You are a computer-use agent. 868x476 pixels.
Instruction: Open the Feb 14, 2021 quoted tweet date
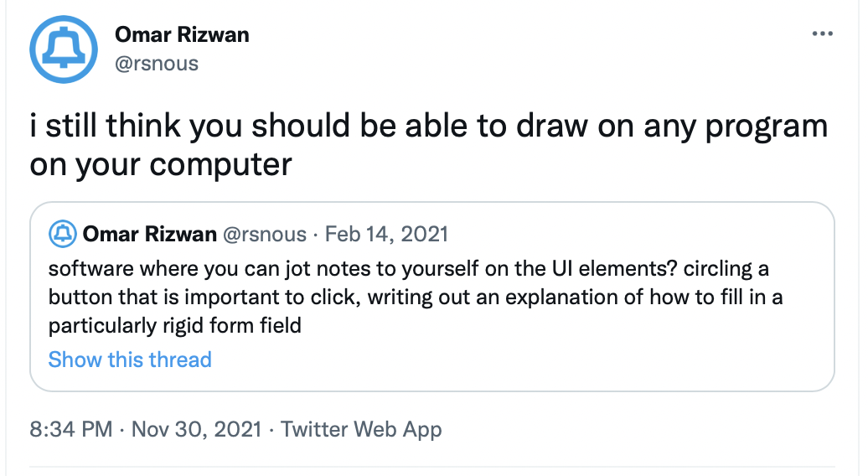pos(386,234)
